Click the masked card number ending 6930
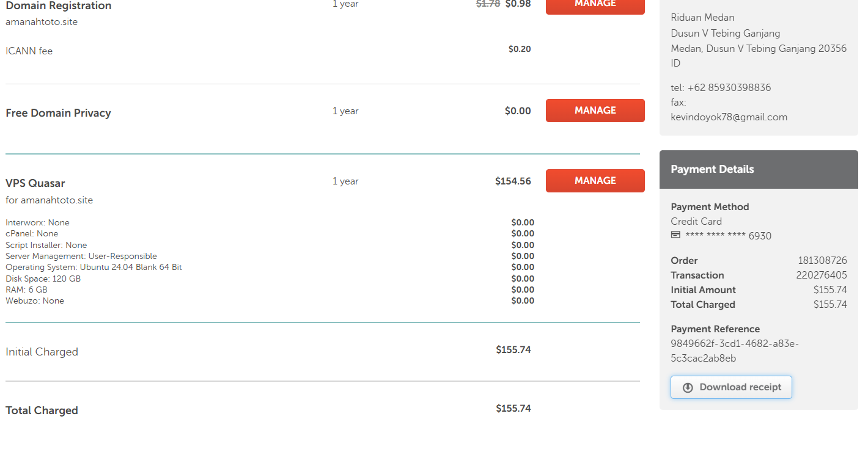Viewport: 868px width, 452px height. [728, 236]
